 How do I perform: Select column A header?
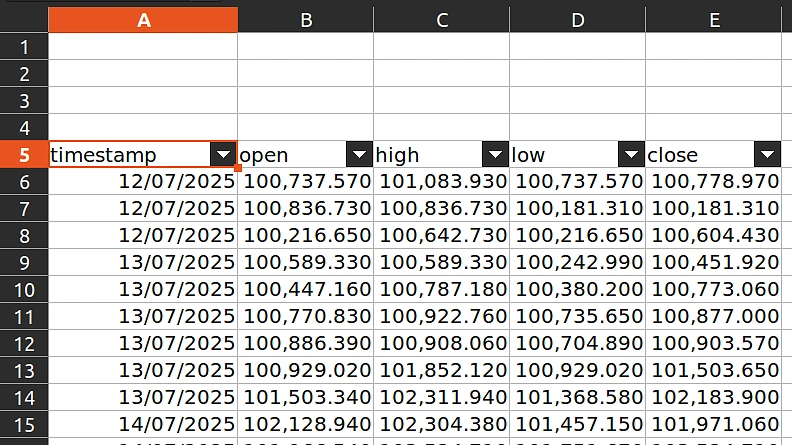tap(143, 20)
